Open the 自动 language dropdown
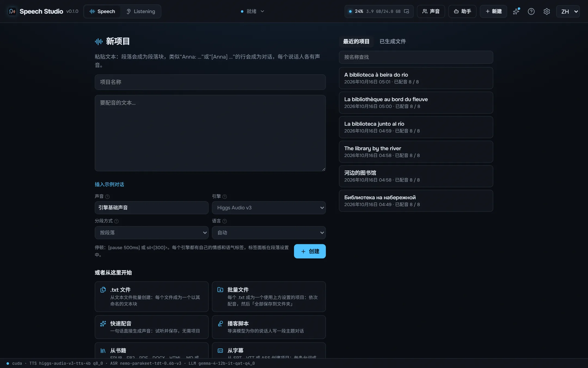This screenshot has height=368, width=588. pos(269,233)
